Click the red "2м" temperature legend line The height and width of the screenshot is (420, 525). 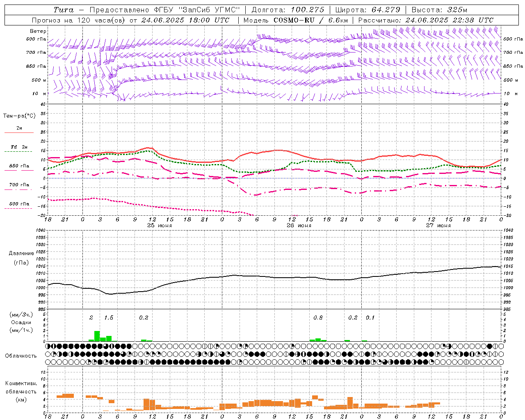point(19,132)
